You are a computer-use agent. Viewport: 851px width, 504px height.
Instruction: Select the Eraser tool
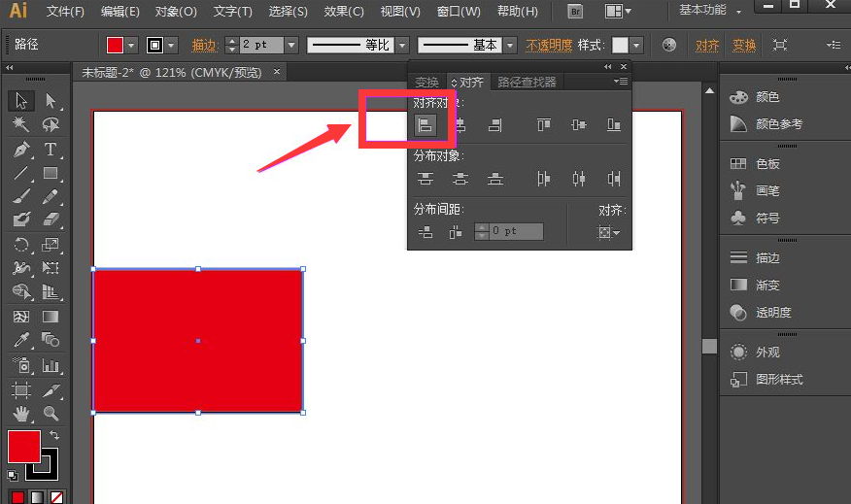coord(51,219)
